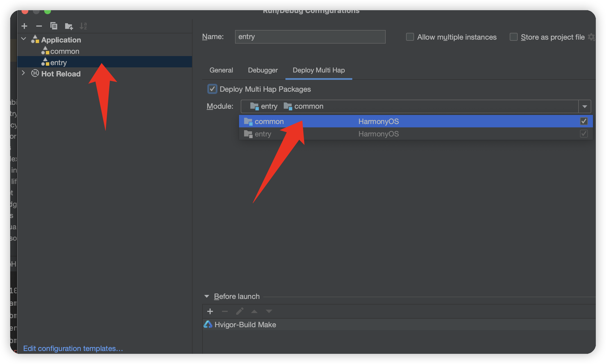Screen dimensions: 606x364
Task: Remove the selected Before launch task
Action: coord(225,311)
